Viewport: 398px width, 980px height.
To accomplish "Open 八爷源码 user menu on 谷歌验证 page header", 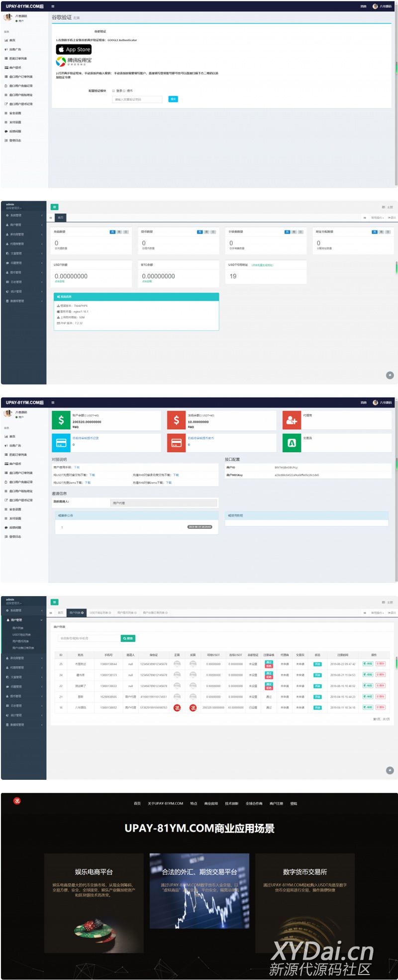I will click(x=383, y=6).
